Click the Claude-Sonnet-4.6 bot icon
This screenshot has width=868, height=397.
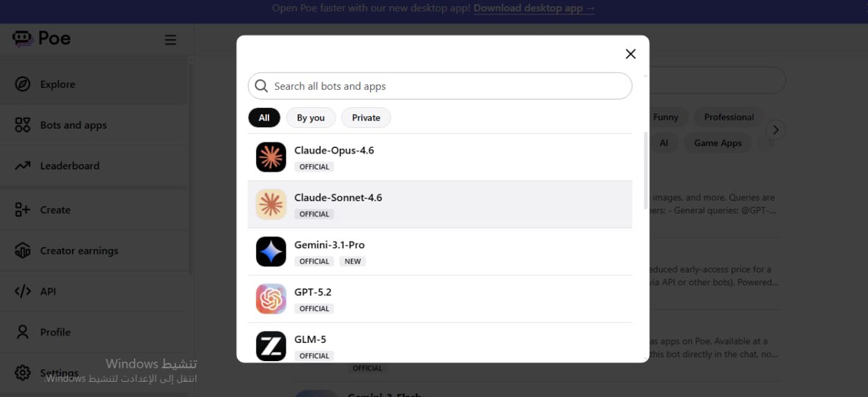271,205
